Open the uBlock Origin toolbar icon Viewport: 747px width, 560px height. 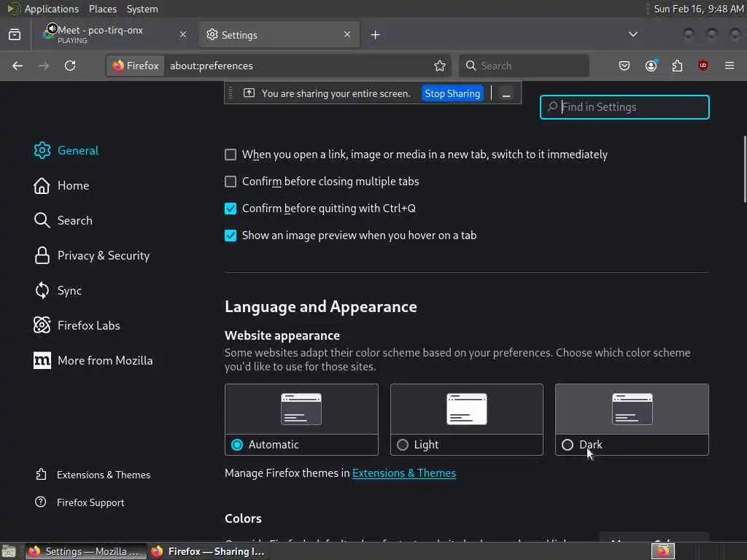[703, 66]
